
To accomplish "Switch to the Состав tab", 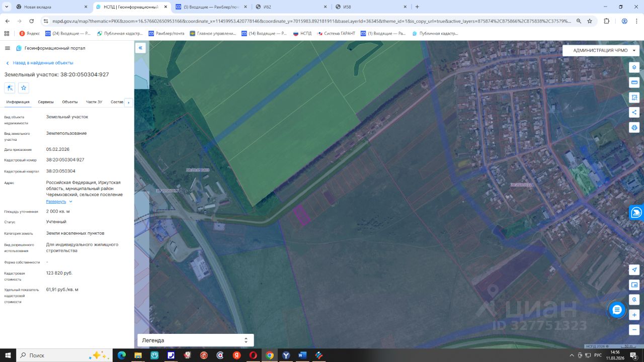I will click(117, 102).
